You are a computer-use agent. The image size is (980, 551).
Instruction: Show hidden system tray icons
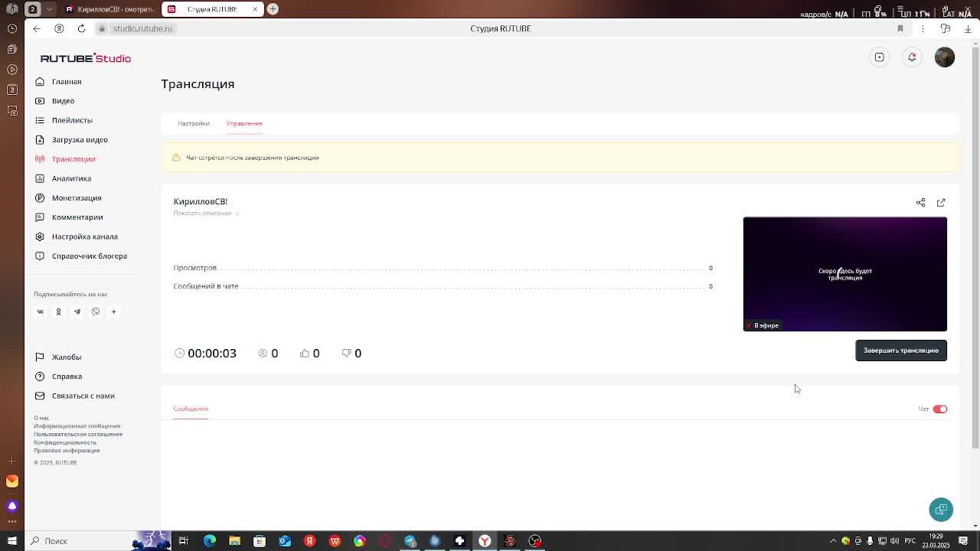[x=834, y=541]
